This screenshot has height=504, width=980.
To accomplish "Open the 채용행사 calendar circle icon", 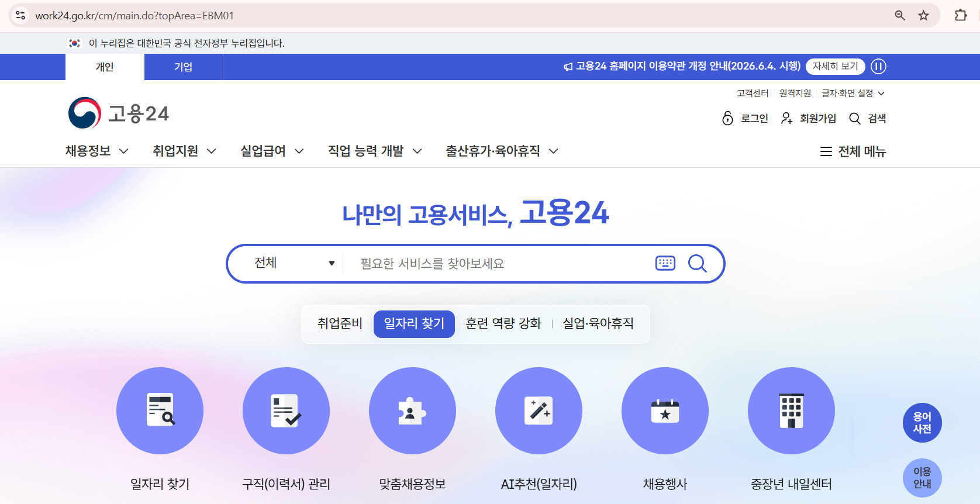I will pos(665,410).
